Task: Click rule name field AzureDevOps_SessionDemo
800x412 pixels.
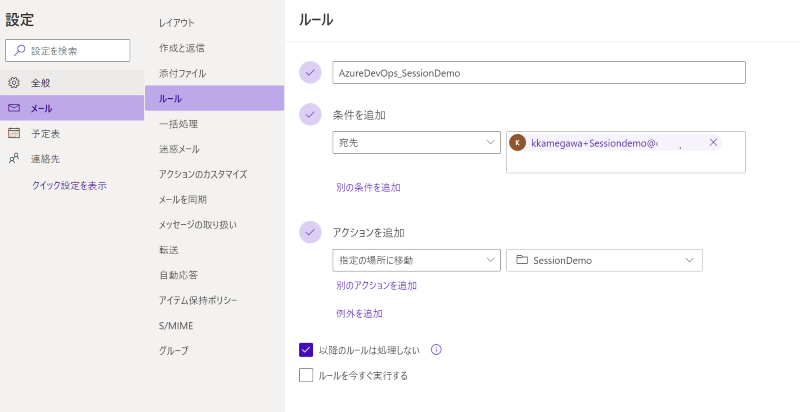Action: point(539,72)
